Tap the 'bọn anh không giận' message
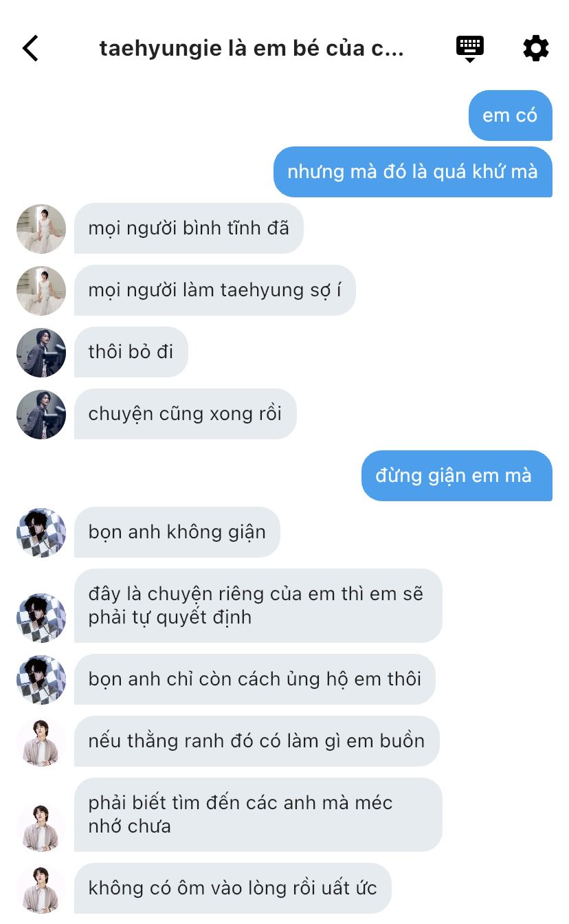This screenshot has width=569, height=924. click(x=177, y=532)
